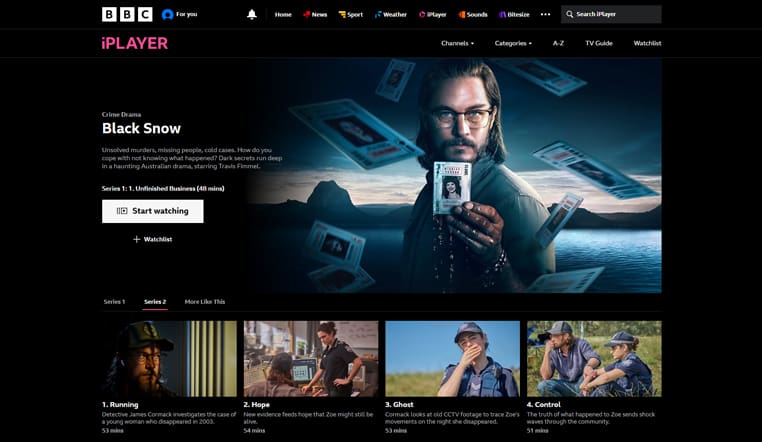This screenshot has height=442, width=762.
Task: Open episode 4 Control thumbnail
Action: tap(594, 358)
